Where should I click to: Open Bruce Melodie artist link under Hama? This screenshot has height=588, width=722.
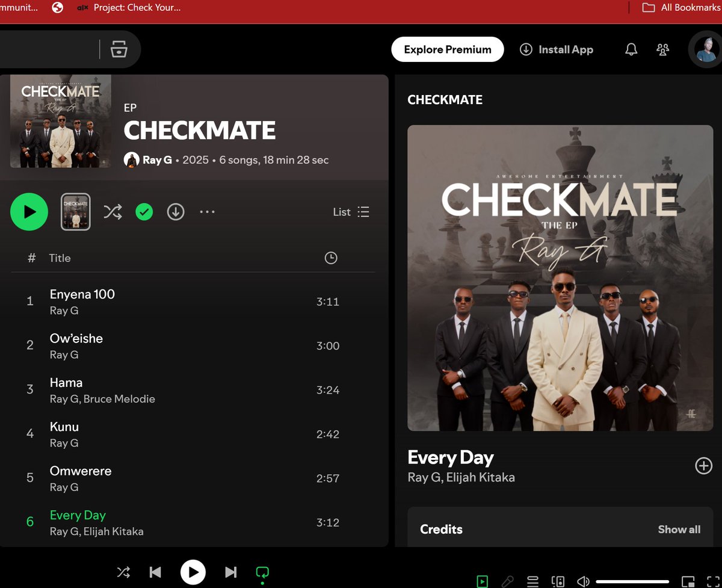pyautogui.click(x=119, y=399)
